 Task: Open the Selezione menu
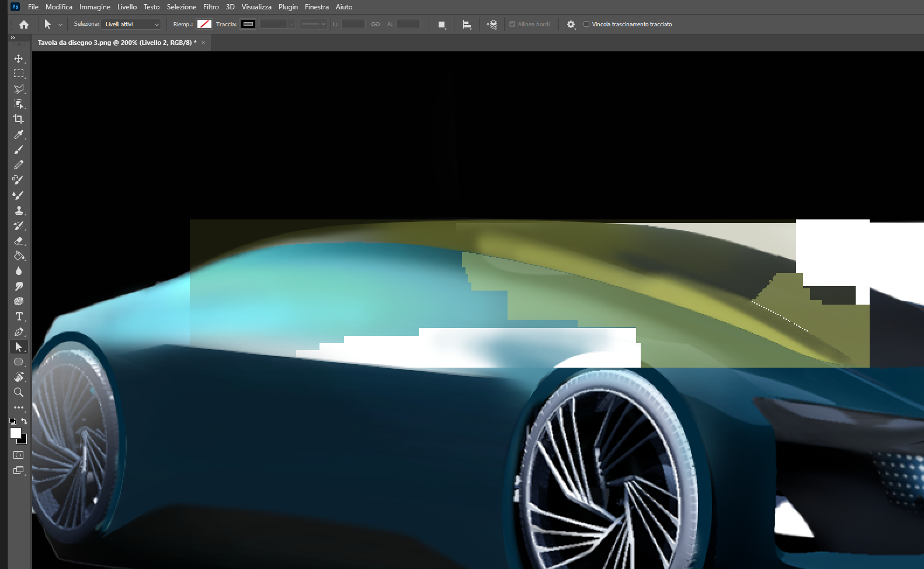click(181, 7)
